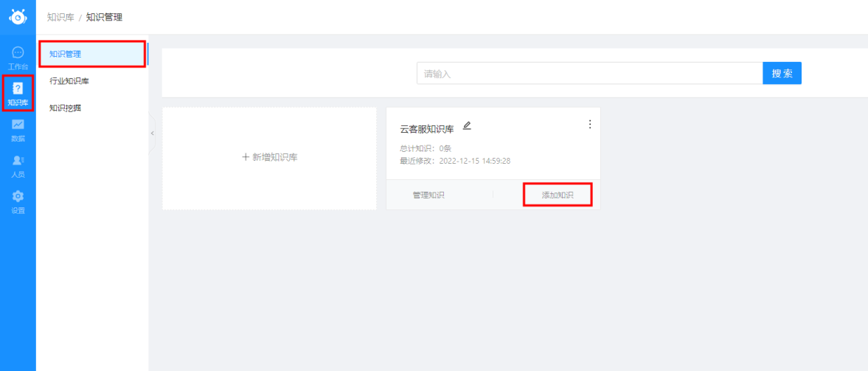Click the 知识库 breadcrumb link
Screen dimensions: 868x371
pos(60,17)
